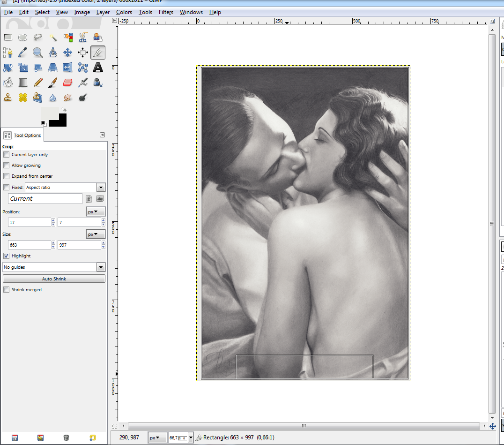Delete tool preset via trash icon
This screenshot has height=445, width=504.
coord(66,437)
